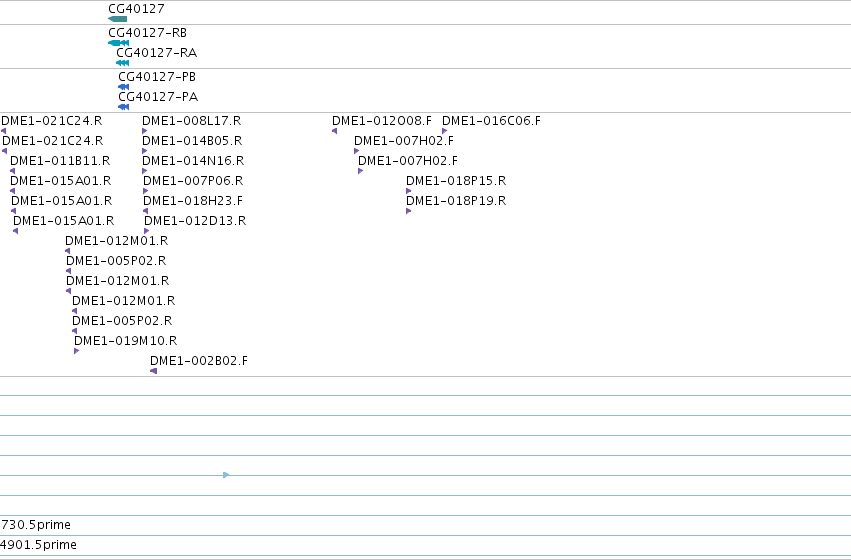Click the purple arrow under DME1-002B02.F
The width and height of the screenshot is (851, 560).
(154, 371)
